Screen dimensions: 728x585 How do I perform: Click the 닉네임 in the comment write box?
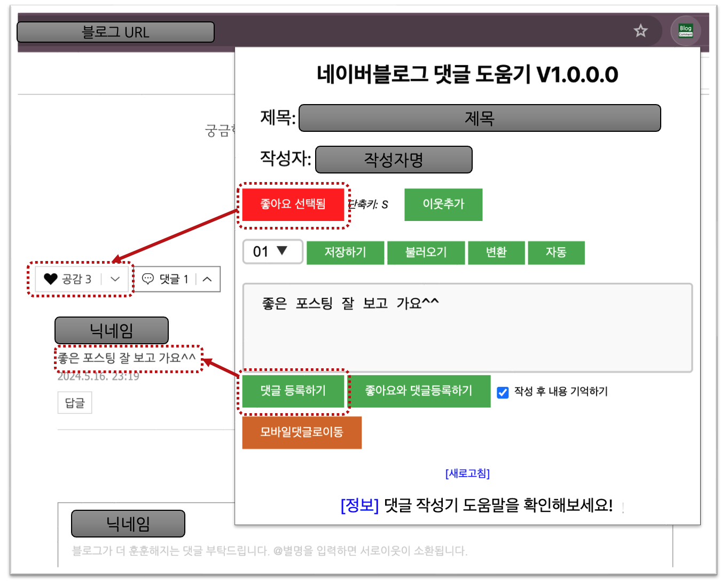click(128, 524)
